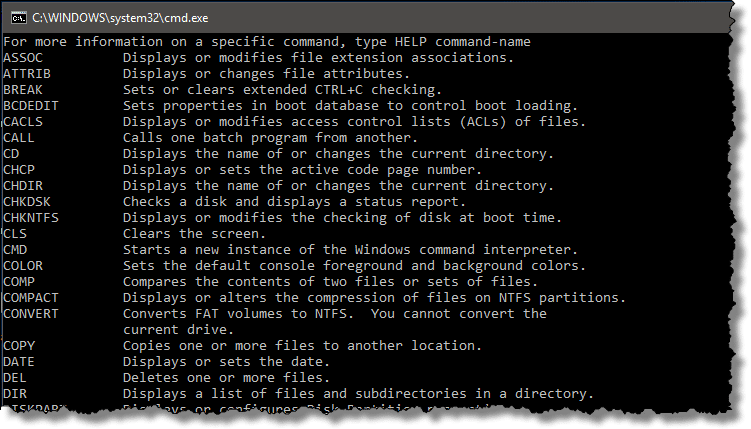Open the cmd.exe system menu icon
Screen dimensions: 751x429
click(x=19, y=18)
